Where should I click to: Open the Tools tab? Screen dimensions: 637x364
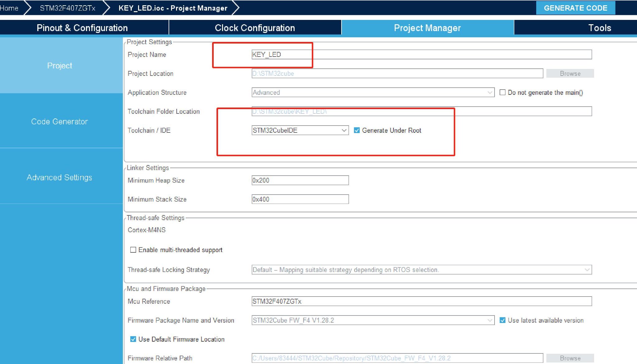pyautogui.click(x=599, y=28)
